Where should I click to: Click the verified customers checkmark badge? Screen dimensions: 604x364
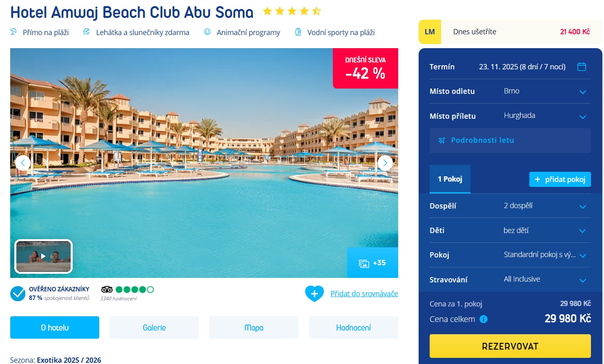tap(18, 293)
